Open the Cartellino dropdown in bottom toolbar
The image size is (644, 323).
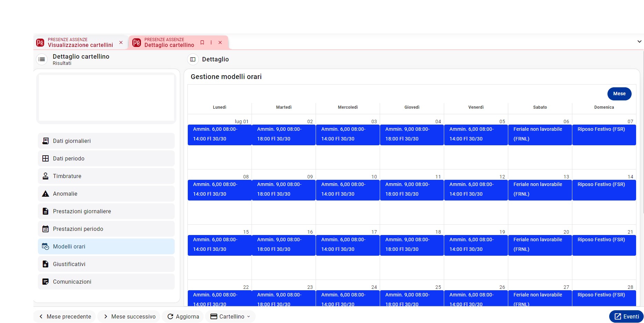230,316
